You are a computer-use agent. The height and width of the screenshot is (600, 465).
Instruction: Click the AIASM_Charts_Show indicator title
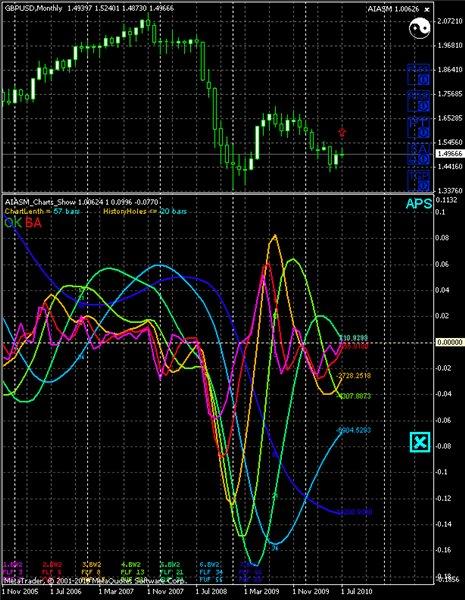40,202
